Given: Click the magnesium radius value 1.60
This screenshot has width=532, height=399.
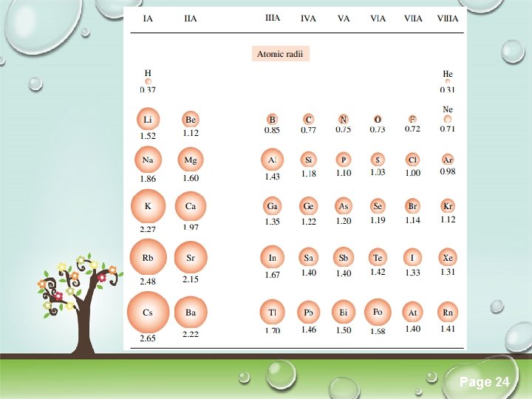Looking at the screenshot, I should [x=191, y=178].
